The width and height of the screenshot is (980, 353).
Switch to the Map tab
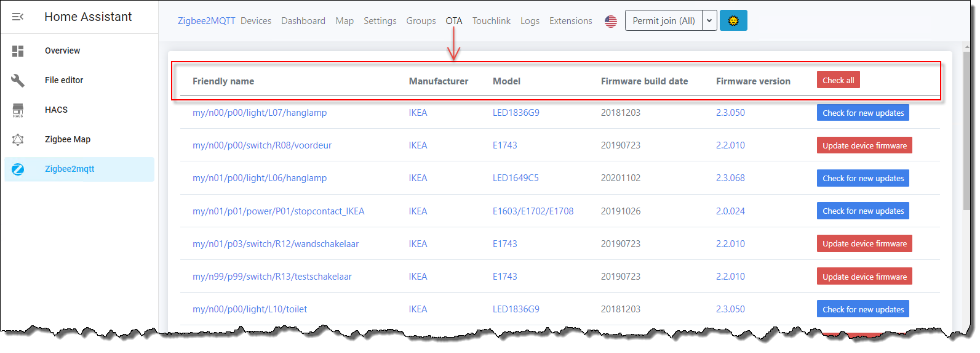(x=345, y=21)
